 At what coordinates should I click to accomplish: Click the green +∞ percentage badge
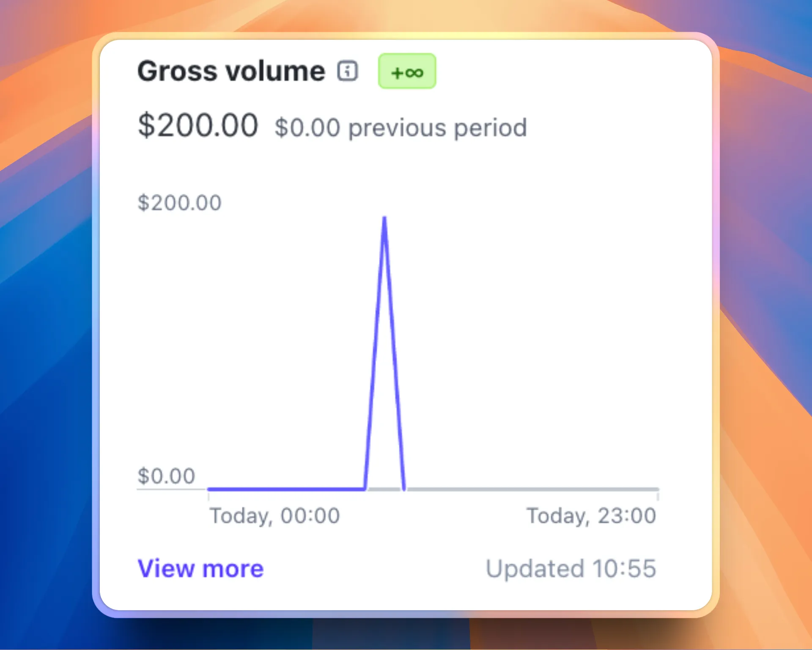pyautogui.click(x=407, y=71)
